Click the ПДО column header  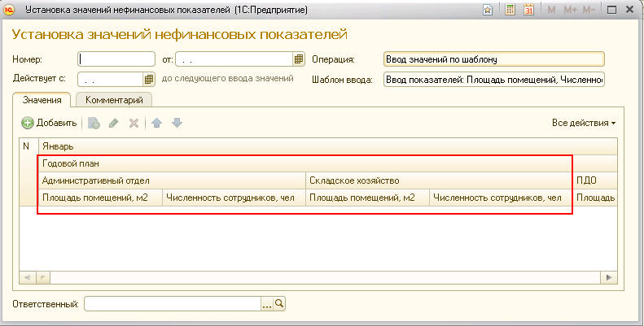click(594, 180)
